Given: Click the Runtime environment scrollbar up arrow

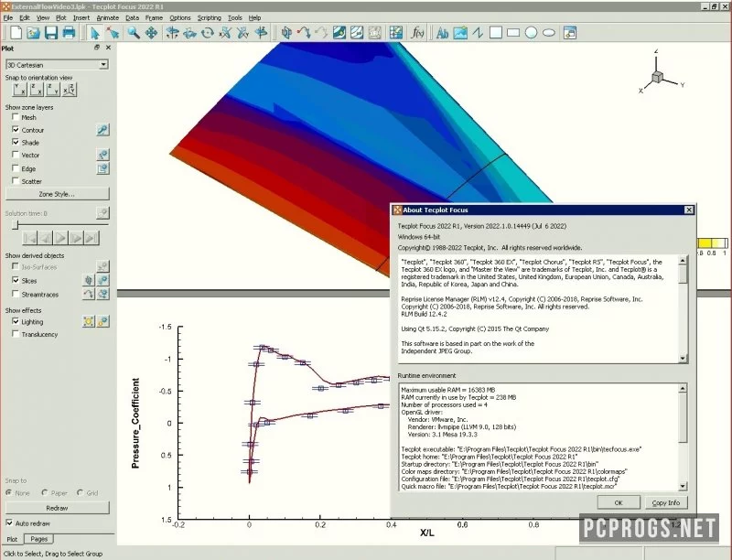Looking at the screenshot, I should (x=683, y=388).
